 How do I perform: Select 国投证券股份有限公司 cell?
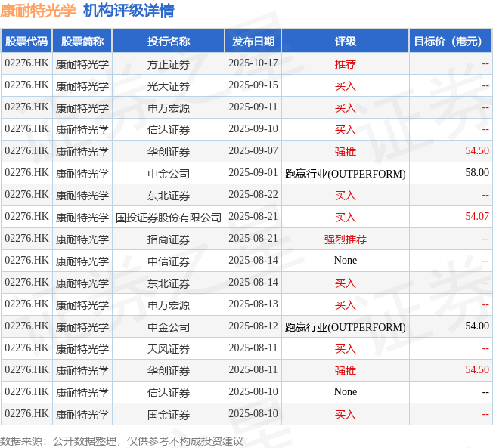click(169, 218)
